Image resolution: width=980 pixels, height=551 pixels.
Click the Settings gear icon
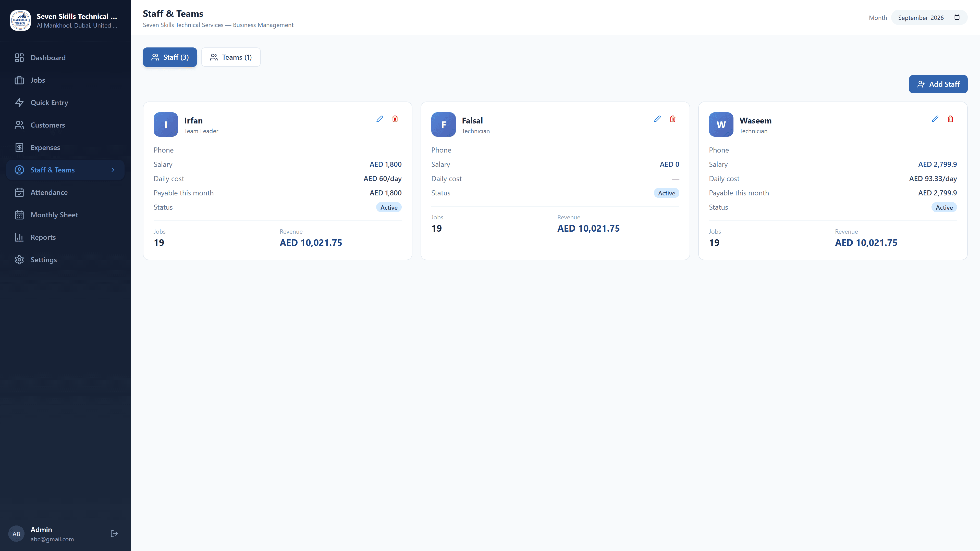click(19, 260)
